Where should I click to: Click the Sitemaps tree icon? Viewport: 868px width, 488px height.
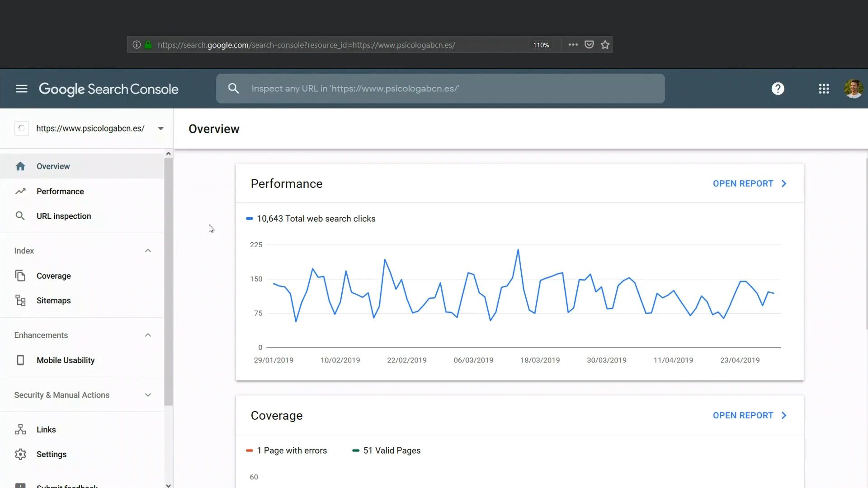coord(20,300)
